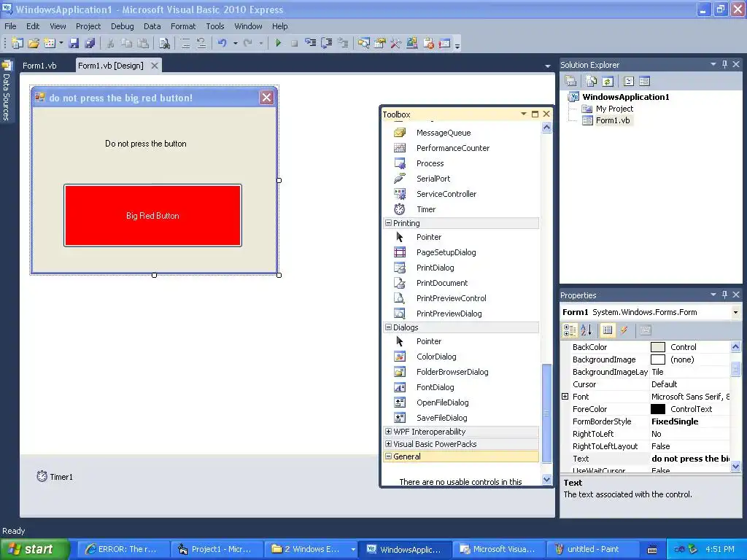Switch to the Form1.vb code tab
The height and width of the screenshot is (560, 747).
39,66
